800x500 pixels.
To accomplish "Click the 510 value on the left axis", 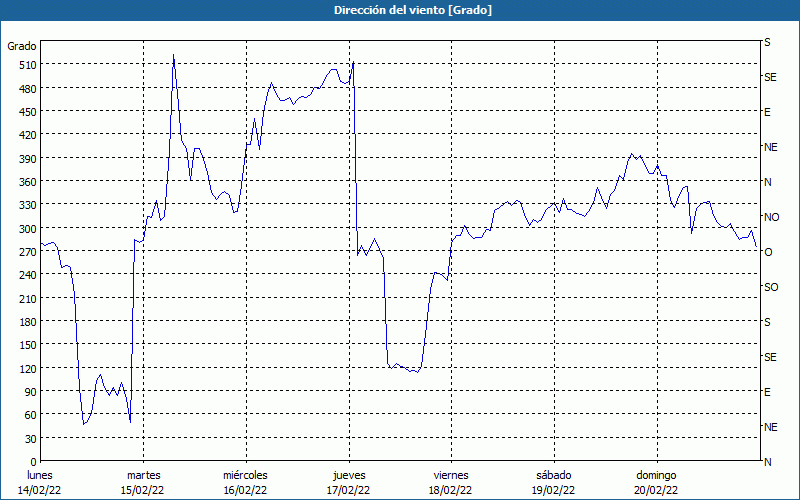I will click(28, 65).
